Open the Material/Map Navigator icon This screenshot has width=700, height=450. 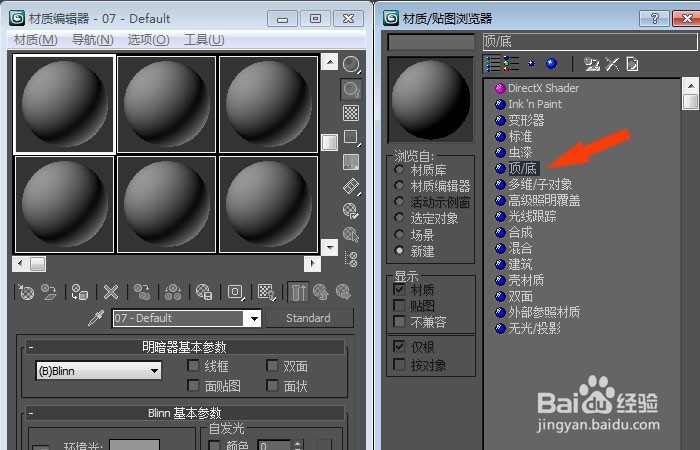click(351, 259)
